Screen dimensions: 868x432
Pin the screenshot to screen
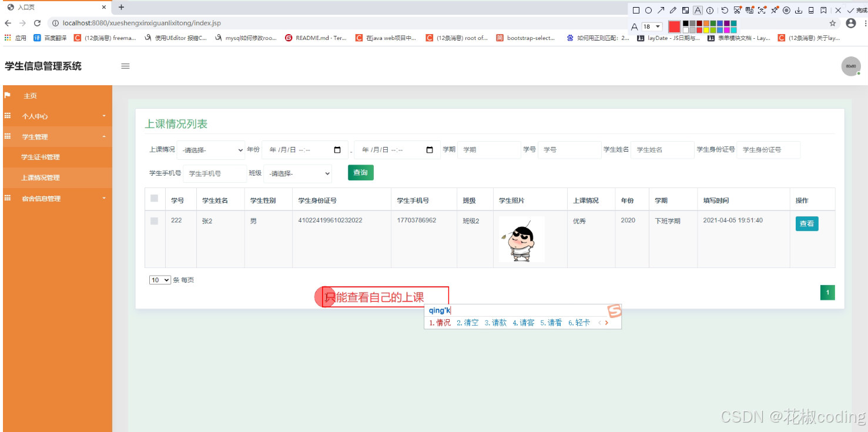coord(775,9)
